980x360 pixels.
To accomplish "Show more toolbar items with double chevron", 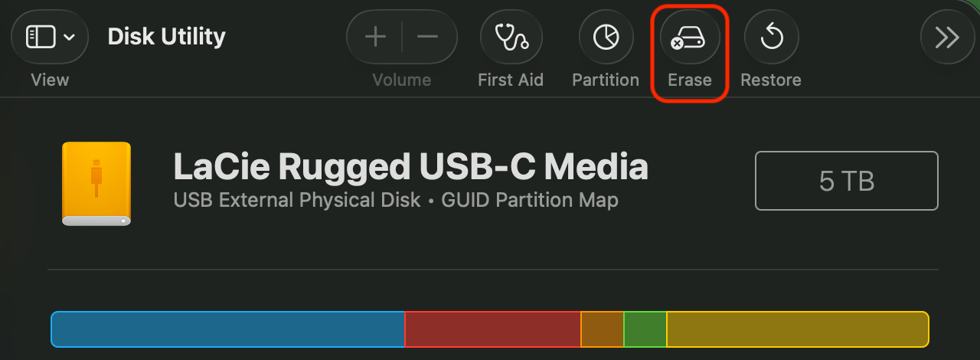I will tap(947, 37).
